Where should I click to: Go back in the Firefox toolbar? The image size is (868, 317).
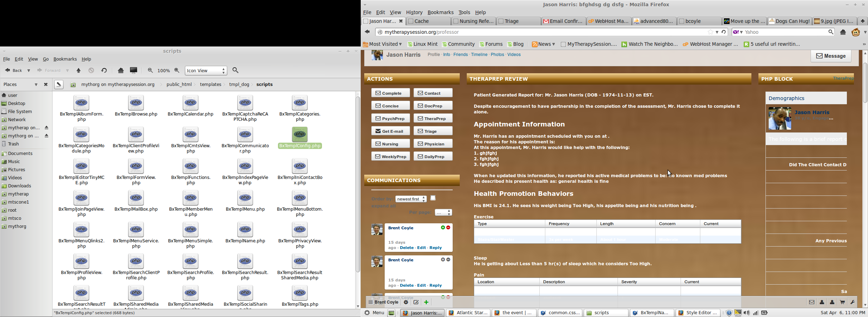pyautogui.click(x=367, y=32)
